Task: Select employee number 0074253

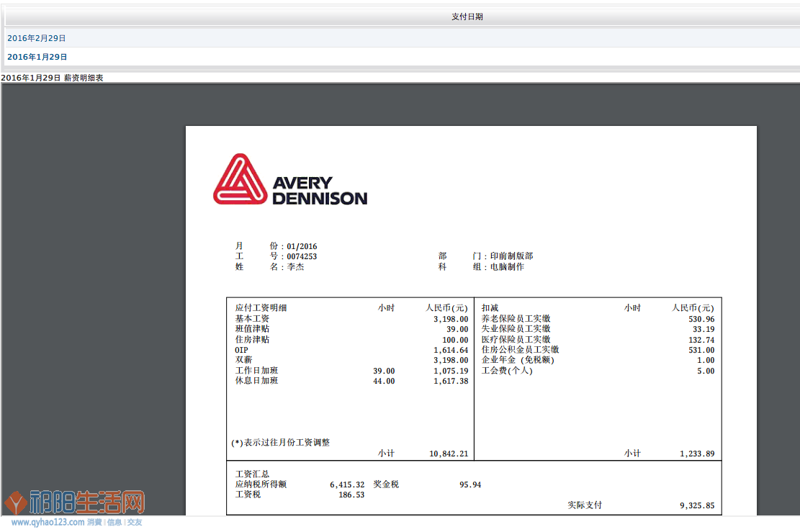Action: 302,256
